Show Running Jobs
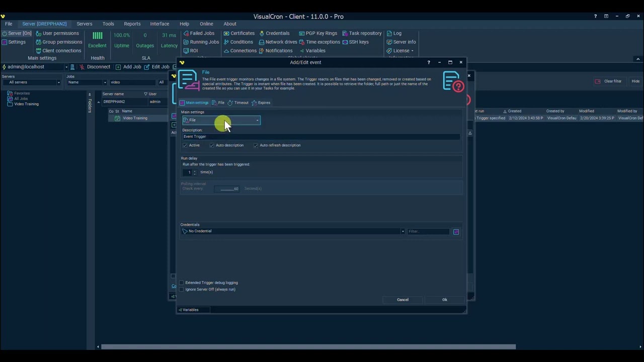The image size is (644, 362). 201,42
